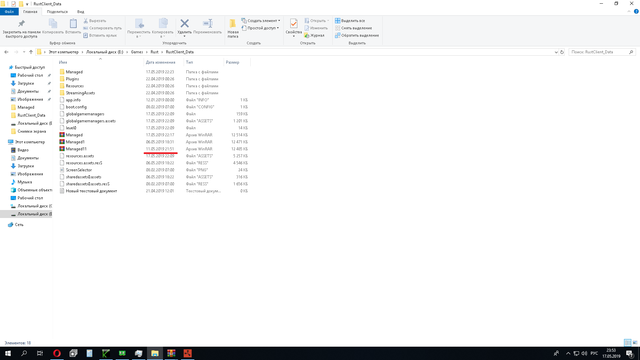Select Новый текстовый документ file

click(91, 191)
